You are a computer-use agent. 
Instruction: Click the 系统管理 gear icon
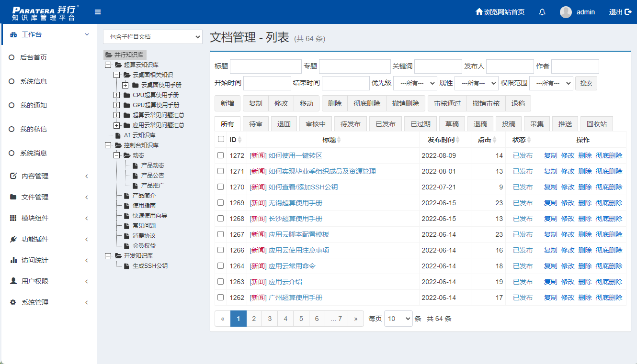[x=13, y=302]
